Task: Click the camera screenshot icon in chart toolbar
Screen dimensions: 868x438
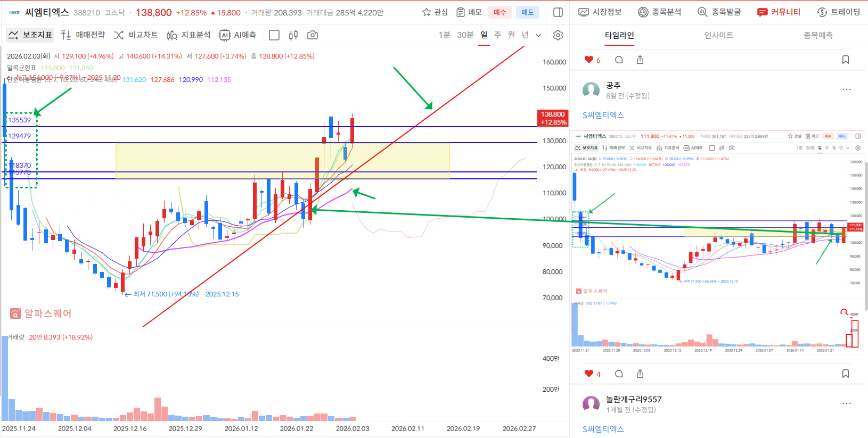Action: click(x=313, y=35)
